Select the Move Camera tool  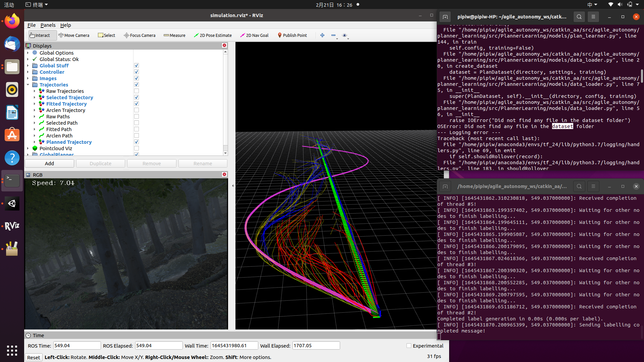pos(73,35)
